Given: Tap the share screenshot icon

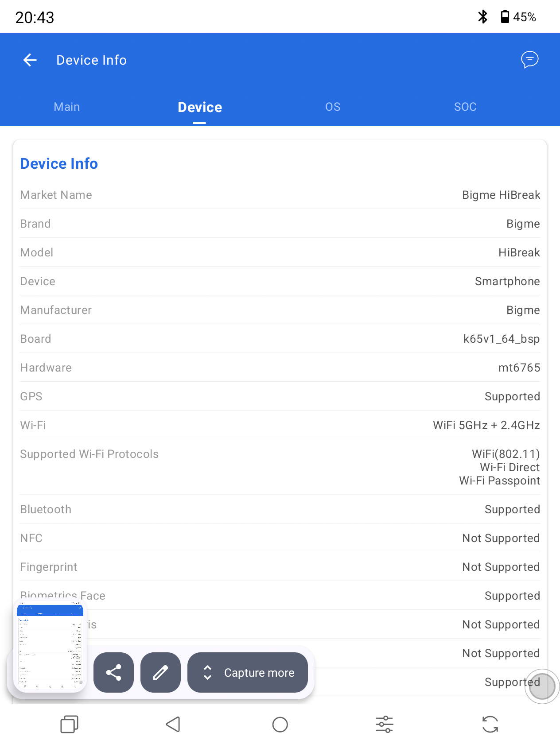Looking at the screenshot, I should point(113,672).
